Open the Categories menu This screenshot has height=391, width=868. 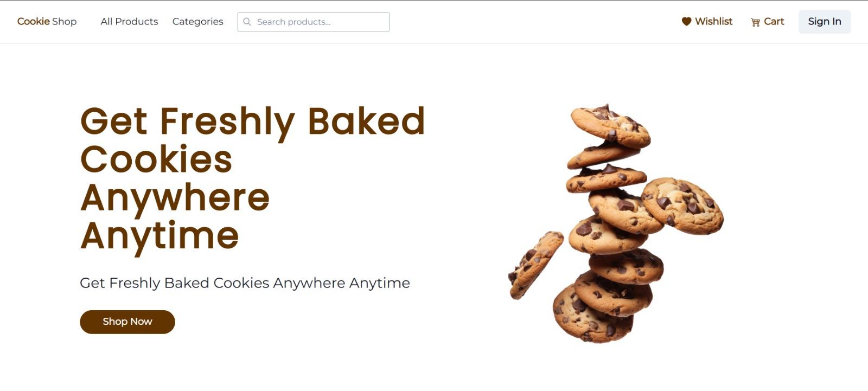[x=197, y=22]
